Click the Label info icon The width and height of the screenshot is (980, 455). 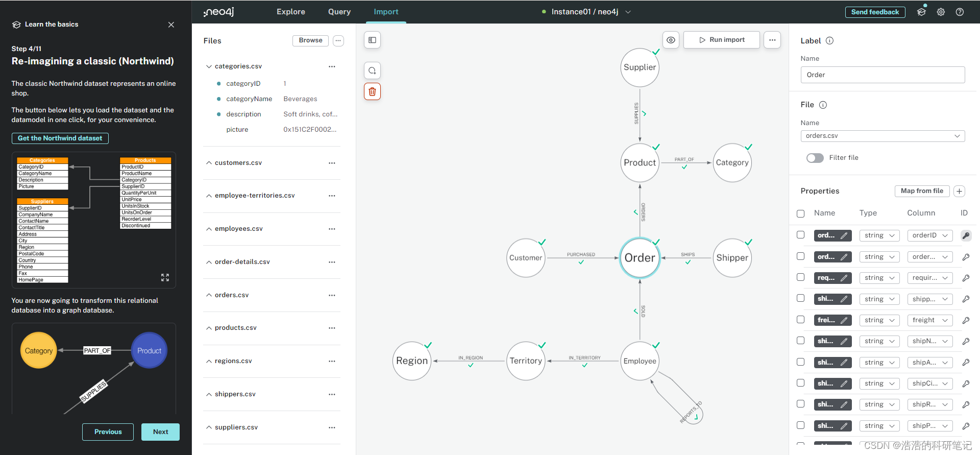[x=829, y=41]
